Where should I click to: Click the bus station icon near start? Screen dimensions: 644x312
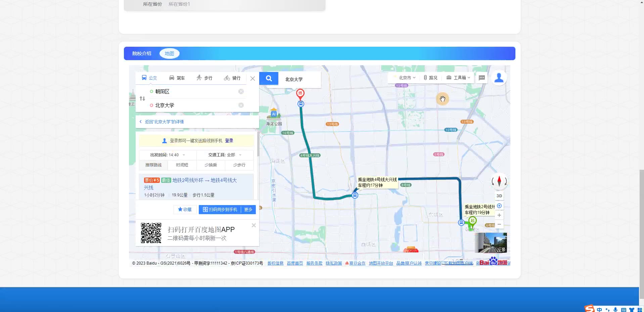461,222
